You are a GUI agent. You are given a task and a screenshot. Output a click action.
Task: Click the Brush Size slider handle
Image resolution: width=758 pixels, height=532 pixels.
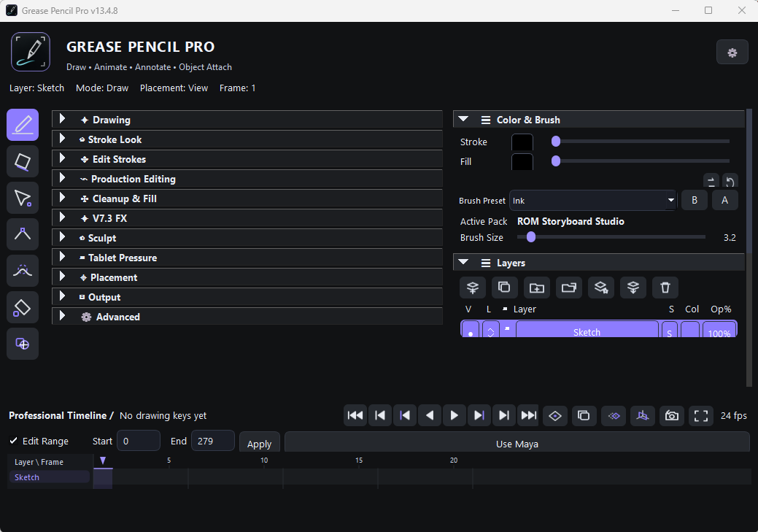pyautogui.click(x=531, y=237)
